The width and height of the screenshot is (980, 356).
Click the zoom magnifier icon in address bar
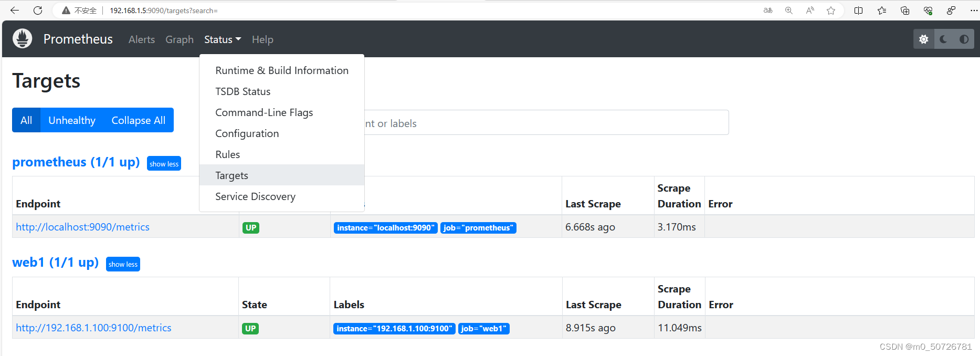(789, 11)
